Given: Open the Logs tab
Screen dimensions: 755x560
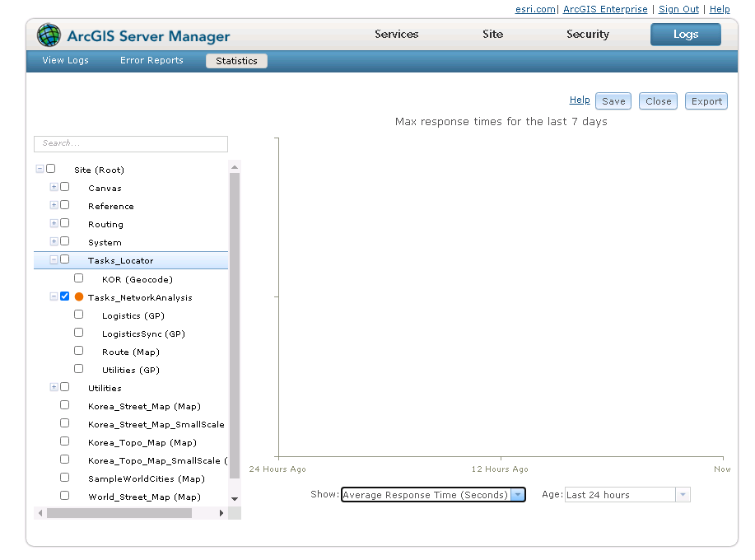Looking at the screenshot, I should click(x=686, y=35).
